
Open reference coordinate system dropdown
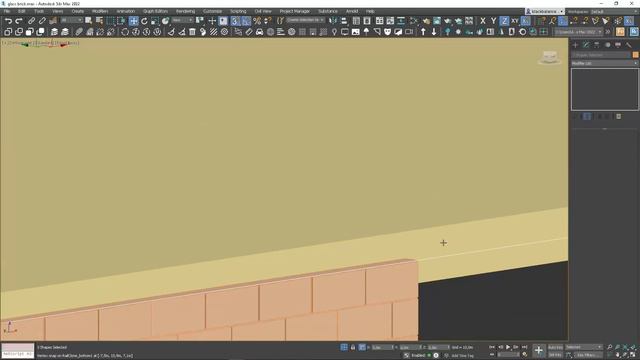point(182,20)
